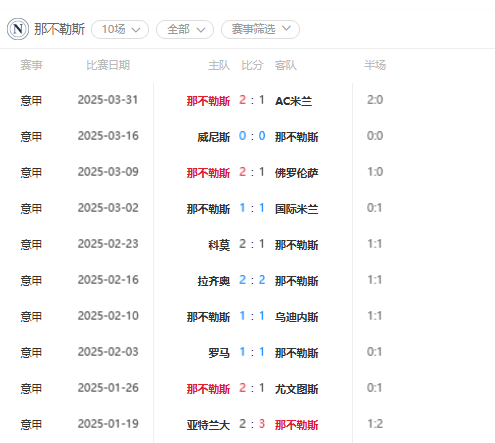Click the 2:3 score on 2025-01-19
Image resolution: width=495 pixels, height=443 pixels.
point(252,424)
